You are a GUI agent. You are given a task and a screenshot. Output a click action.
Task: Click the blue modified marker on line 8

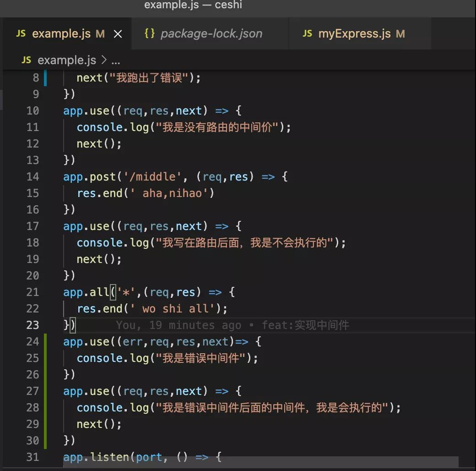[x=45, y=78]
